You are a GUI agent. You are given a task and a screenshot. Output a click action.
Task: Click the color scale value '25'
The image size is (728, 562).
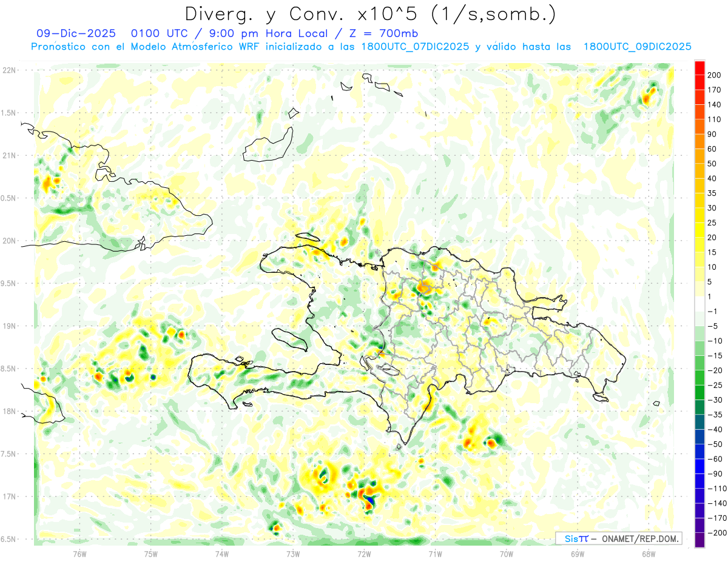click(x=712, y=222)
